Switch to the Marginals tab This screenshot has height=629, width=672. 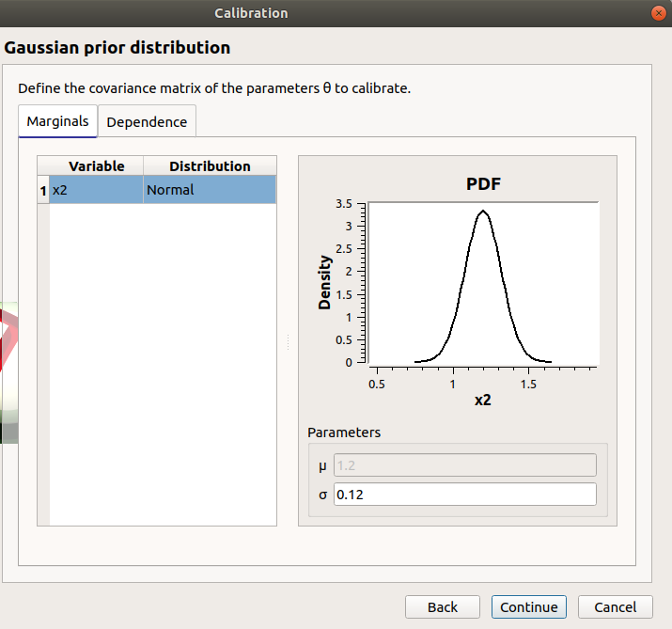57,121
